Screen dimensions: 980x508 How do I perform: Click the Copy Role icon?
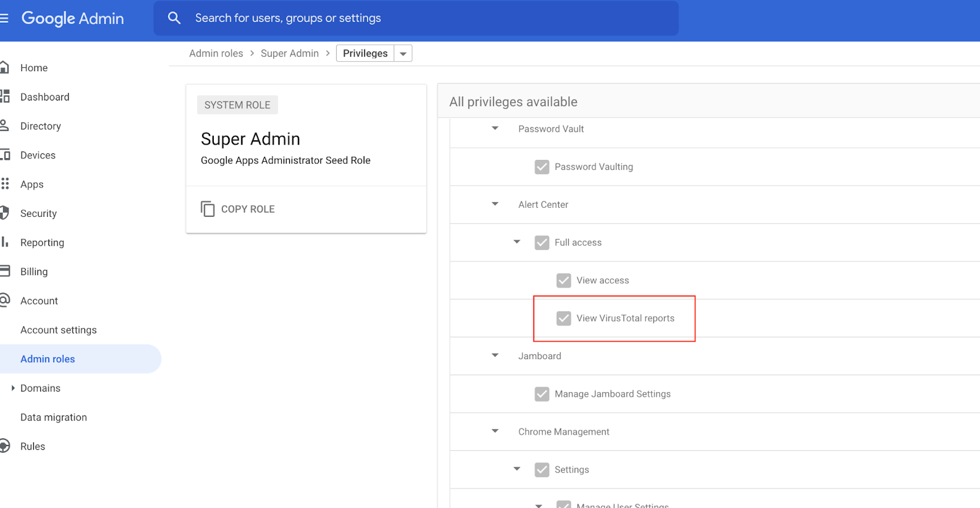point(208,209)
